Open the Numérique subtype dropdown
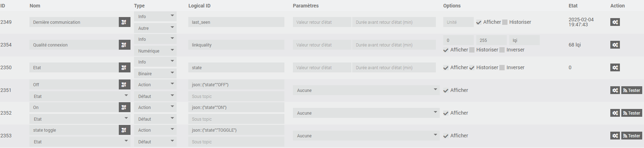This screenshot has height=148, width=644. click(x=155, y=51)
